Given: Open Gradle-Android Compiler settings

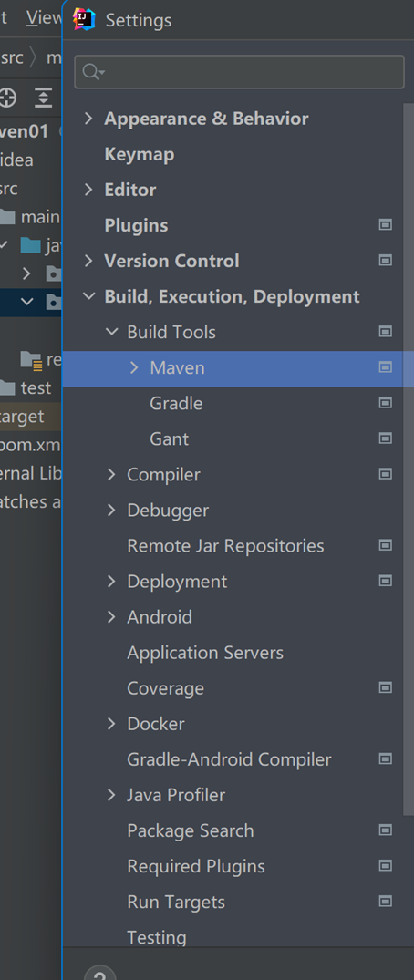Looking at the screenshot, I should click(230, 759).
